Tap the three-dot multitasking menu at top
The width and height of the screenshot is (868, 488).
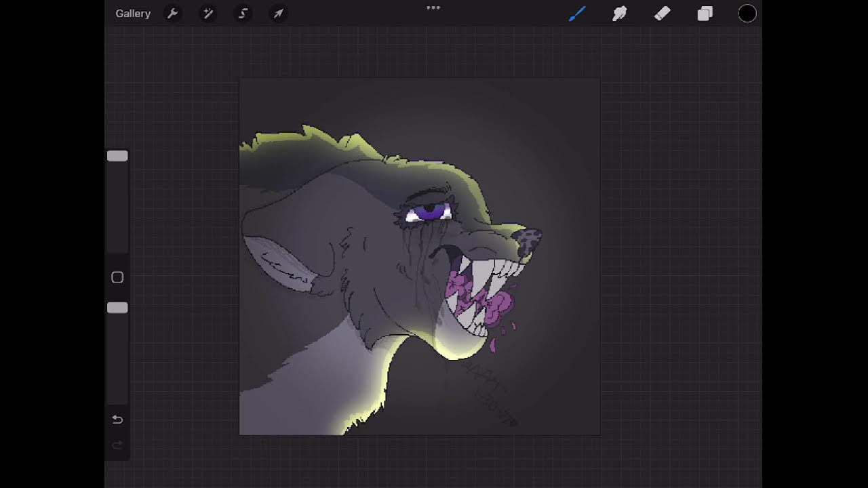click(x=433, y=8)
